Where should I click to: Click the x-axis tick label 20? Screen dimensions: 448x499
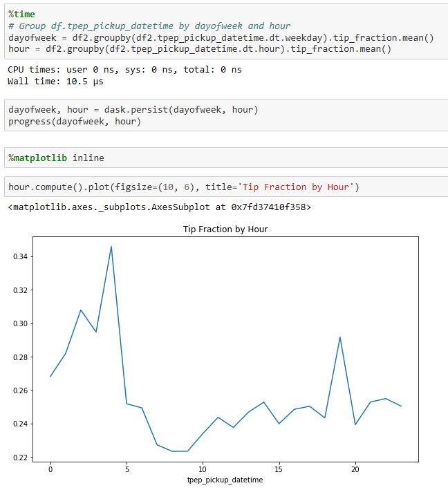click(x=355, y=469)
